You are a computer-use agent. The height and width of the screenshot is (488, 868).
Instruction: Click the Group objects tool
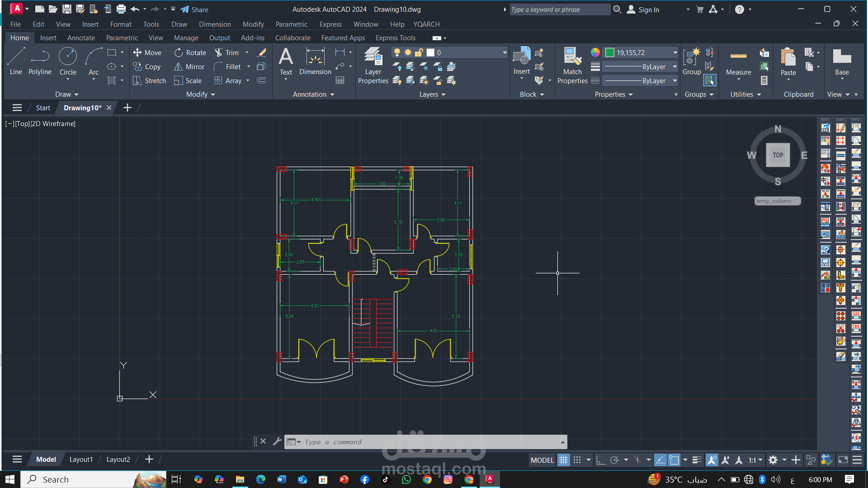click(692, 61)
